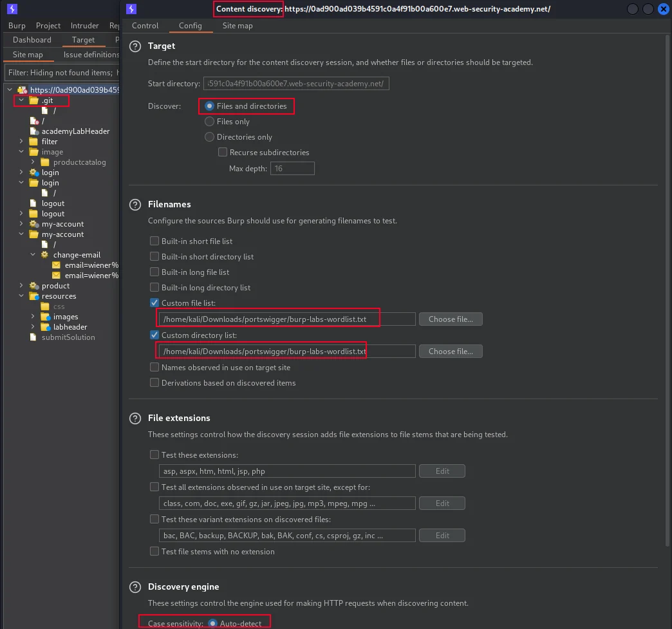
Task: Enable Recurse subdirectories checkbox
Action: [x=223, y=152]
